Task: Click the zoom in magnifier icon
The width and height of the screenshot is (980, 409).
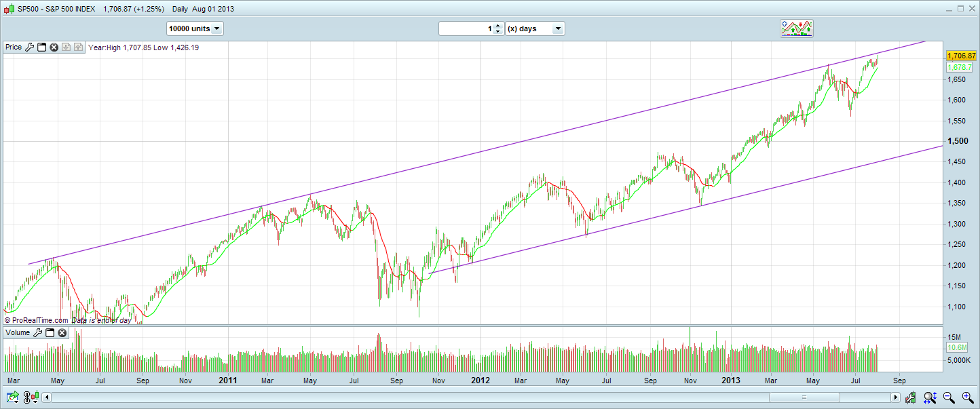Action: click(968, 397)
